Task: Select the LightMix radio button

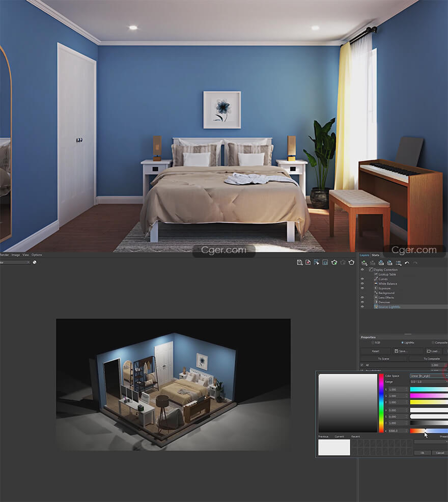Action: (402, 343)
